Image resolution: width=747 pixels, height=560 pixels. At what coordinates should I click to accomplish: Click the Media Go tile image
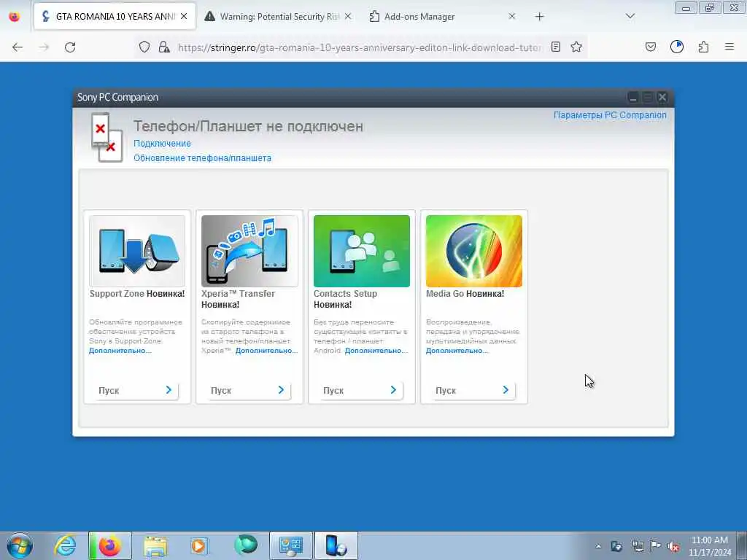(474, 251)
